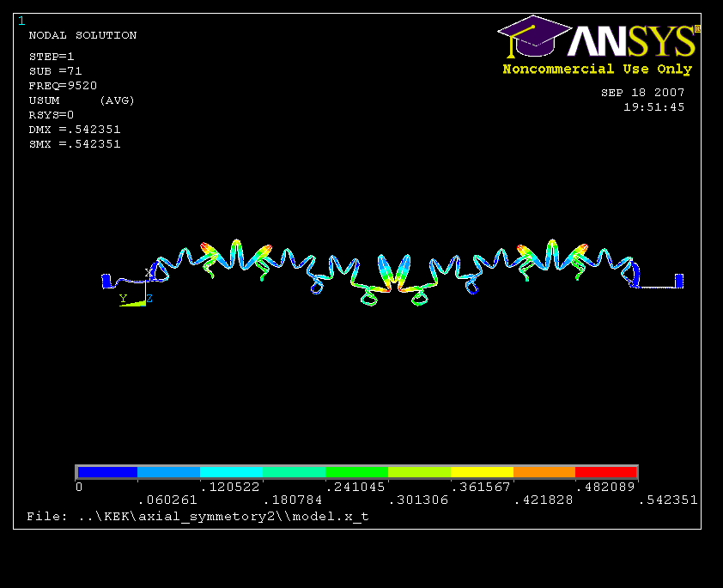Click the XYZ coordinate triad icon
Screen dimensions: 723x588
click(135, 288)
